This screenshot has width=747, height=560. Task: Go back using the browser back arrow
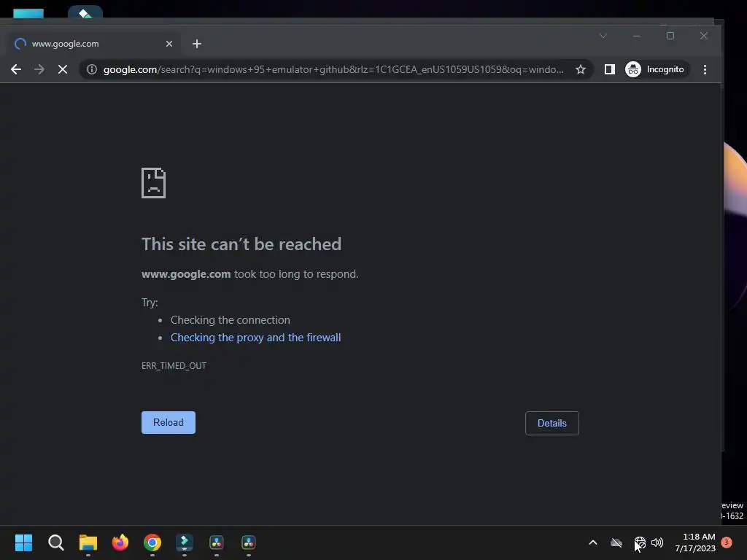click(x=16, y=69)
